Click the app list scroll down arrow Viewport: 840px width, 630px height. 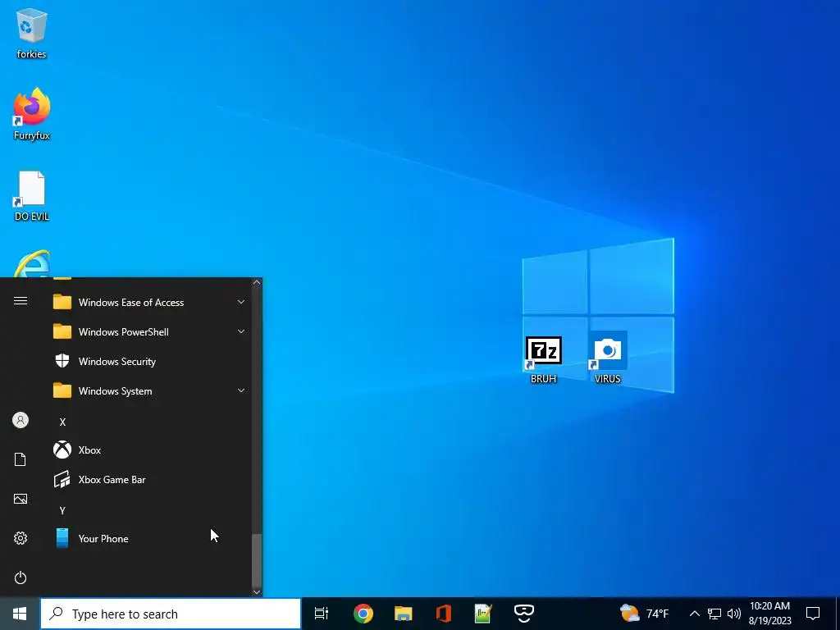257,592
